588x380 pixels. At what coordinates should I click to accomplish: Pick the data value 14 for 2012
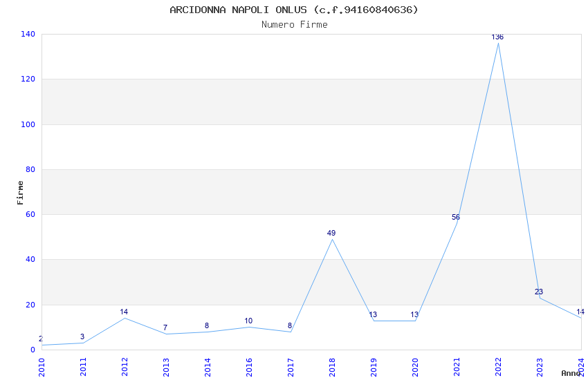[x=124, y=312]
